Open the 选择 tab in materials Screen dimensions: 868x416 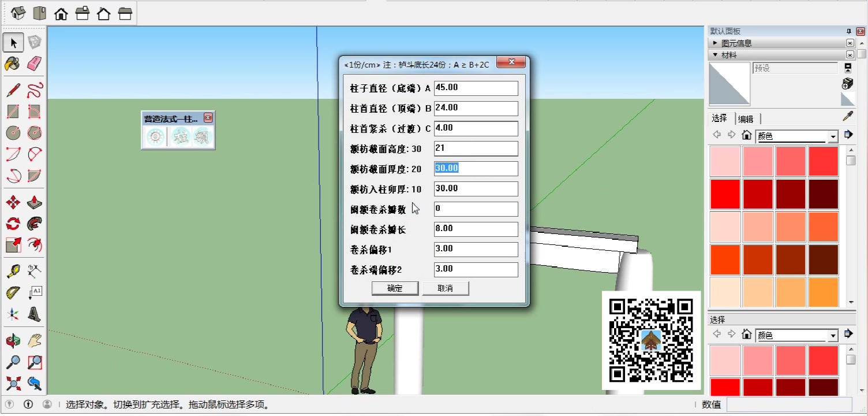coord(720,118)
